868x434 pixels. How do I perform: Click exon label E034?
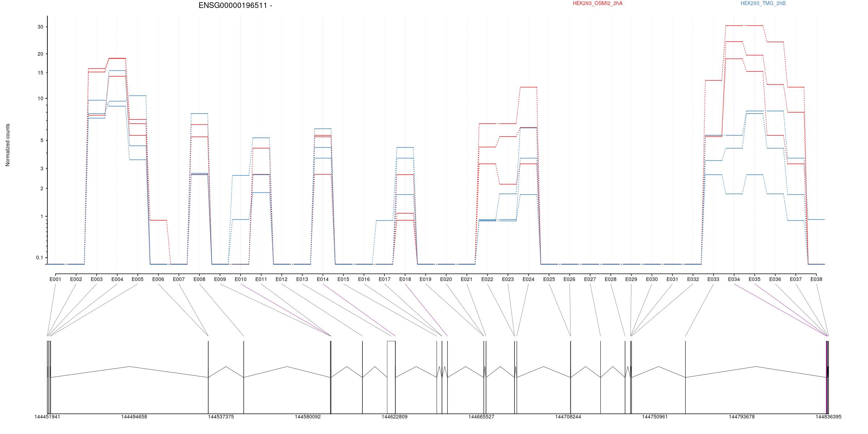[734, 279]
